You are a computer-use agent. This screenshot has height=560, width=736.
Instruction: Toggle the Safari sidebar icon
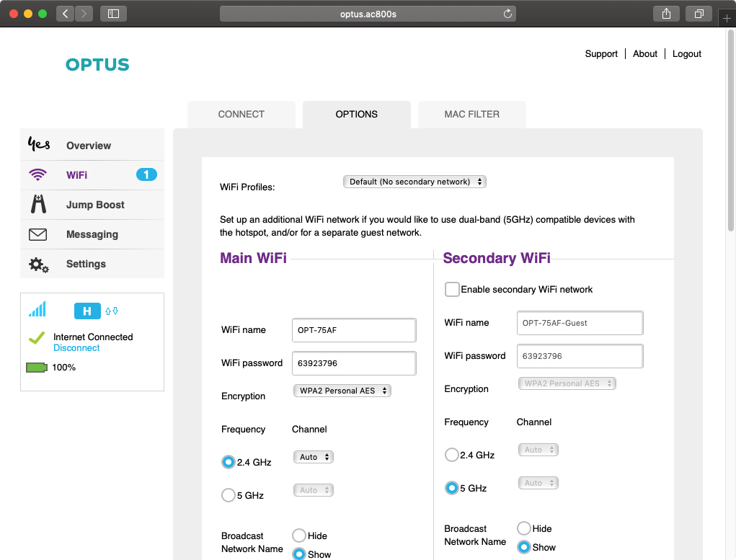pos(113,14)
